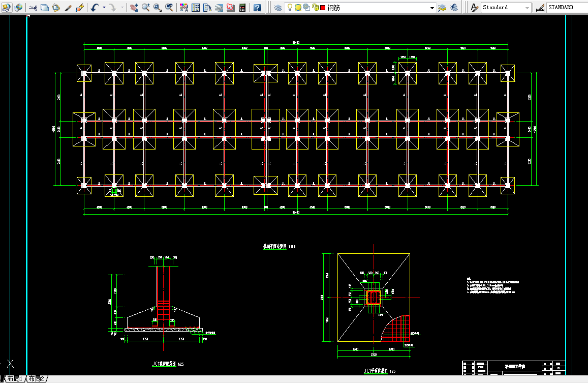Open the Dimension Style manager icon

[540, 7]
